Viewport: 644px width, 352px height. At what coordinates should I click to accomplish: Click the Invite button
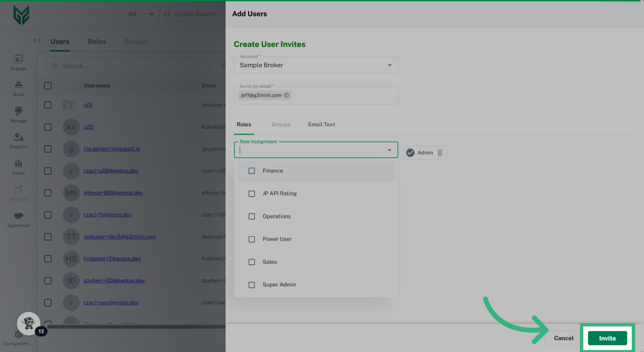[607, 338]
